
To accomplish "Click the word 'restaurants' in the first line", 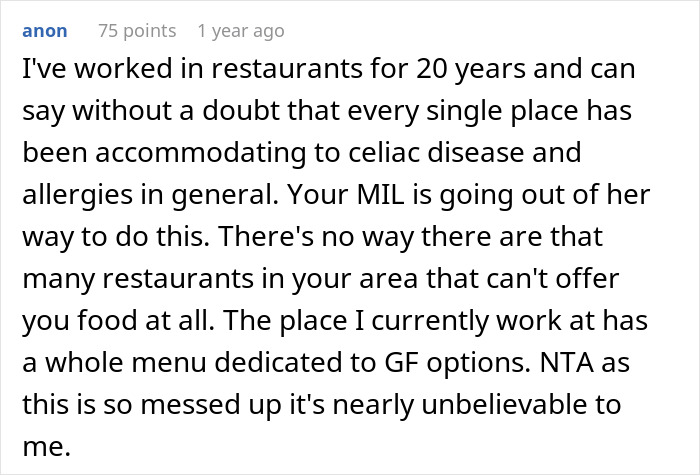I will [287, 69].
